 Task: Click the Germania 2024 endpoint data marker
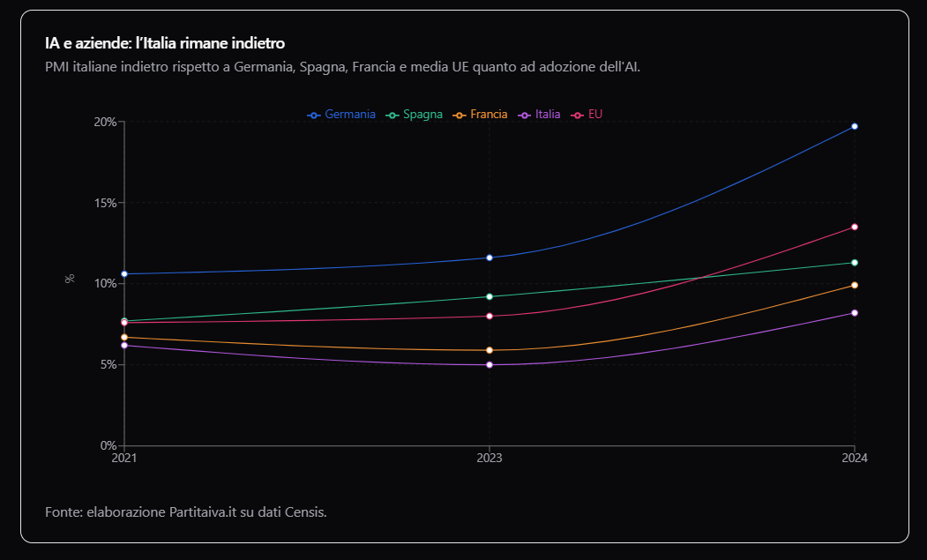point(853,125)
